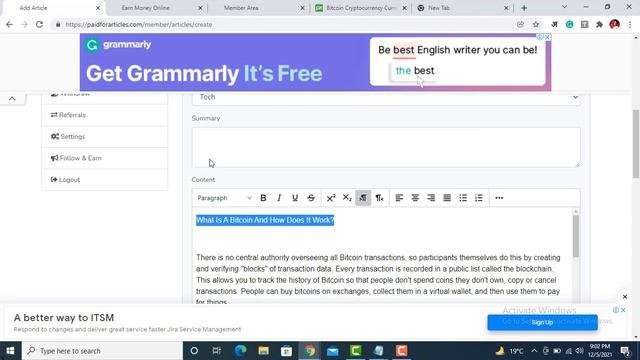Show more toolbar options (three dots)
This screenshot has height=360, width=640.
499,198
